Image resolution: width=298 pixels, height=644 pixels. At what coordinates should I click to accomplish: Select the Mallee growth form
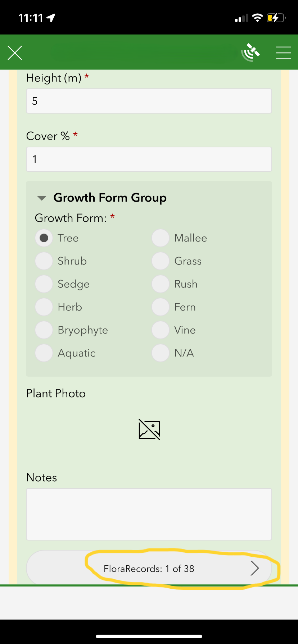point(160,238)
